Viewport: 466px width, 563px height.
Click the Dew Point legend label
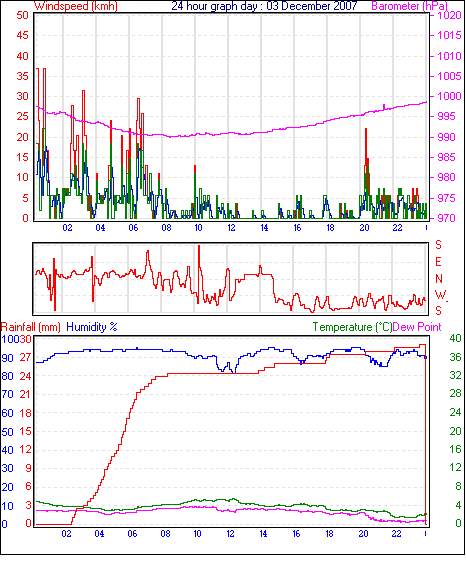417,327
